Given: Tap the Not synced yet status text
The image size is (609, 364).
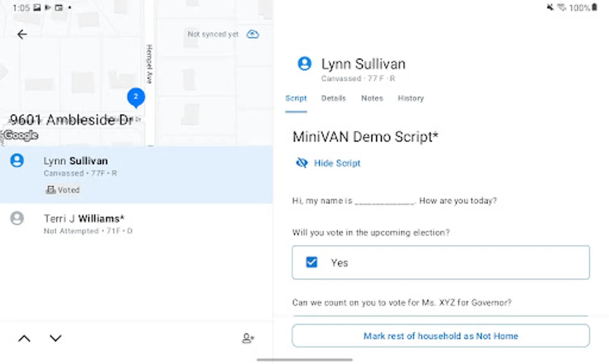Looking at the screenshot, I should tap(213, 34).
